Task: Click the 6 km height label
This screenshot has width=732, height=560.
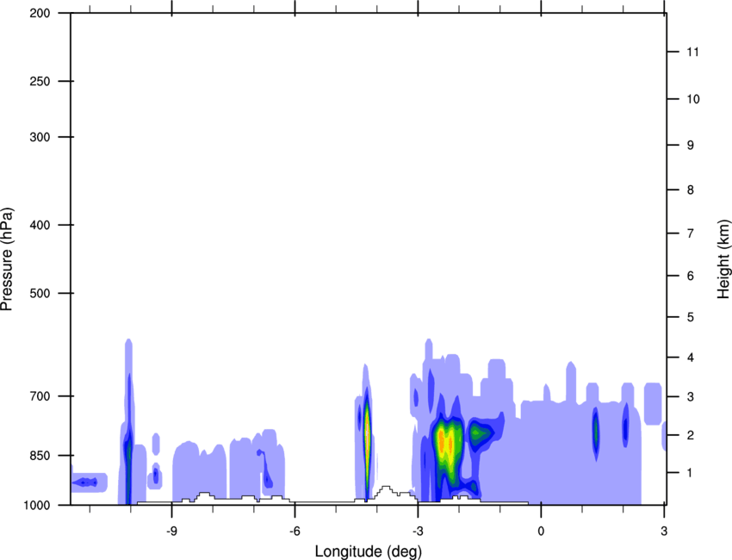Action: 691,276
